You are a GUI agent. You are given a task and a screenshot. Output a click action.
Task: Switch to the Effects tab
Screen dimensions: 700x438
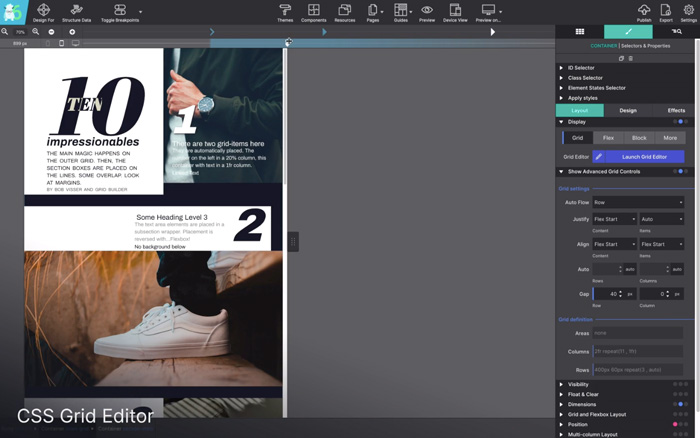676,110
